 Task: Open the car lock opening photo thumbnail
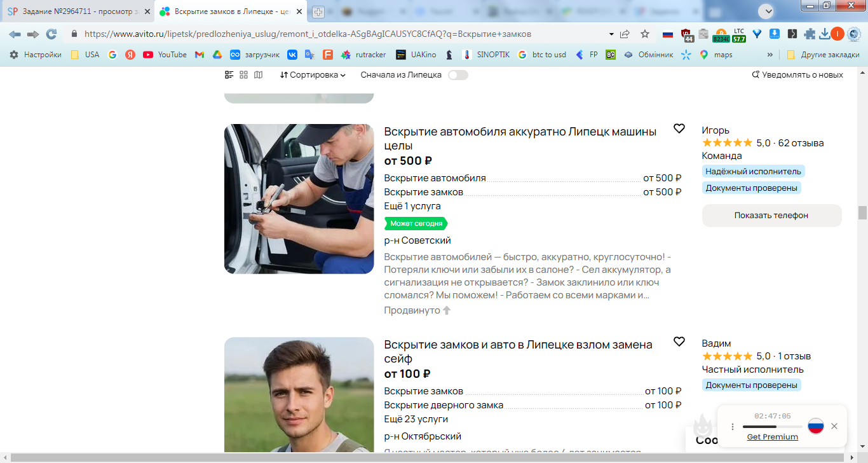[299, 199]
